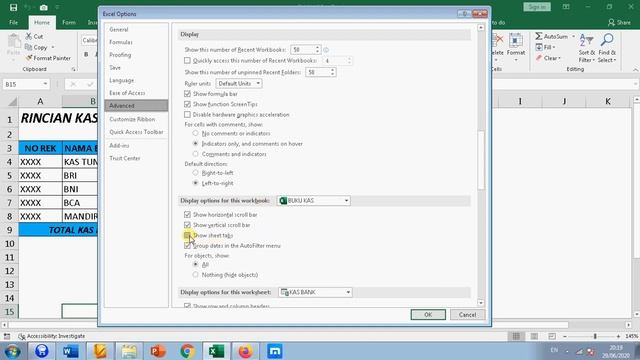Toggle the Show sheet tabs checkbox
This screenshot has width=640, height=360.
(187, 236)
